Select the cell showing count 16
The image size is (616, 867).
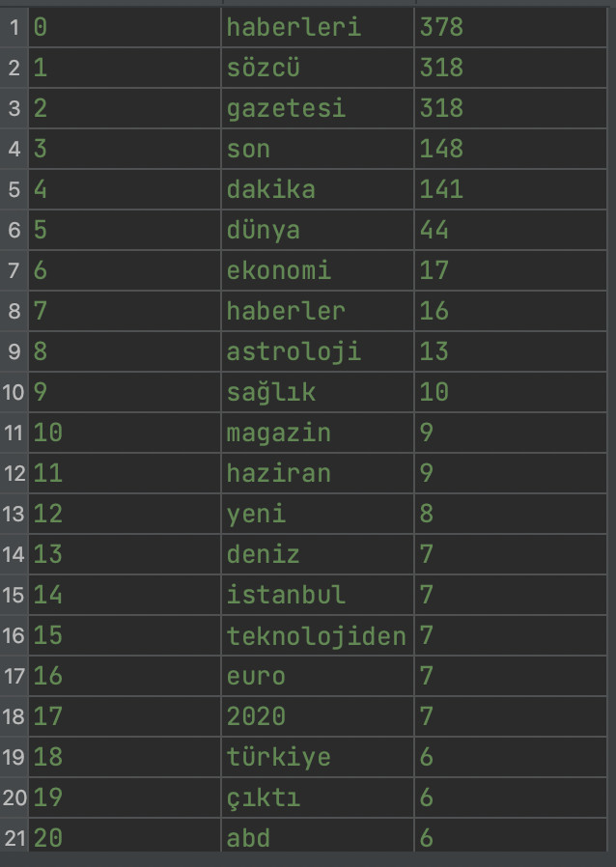point(511,311)
